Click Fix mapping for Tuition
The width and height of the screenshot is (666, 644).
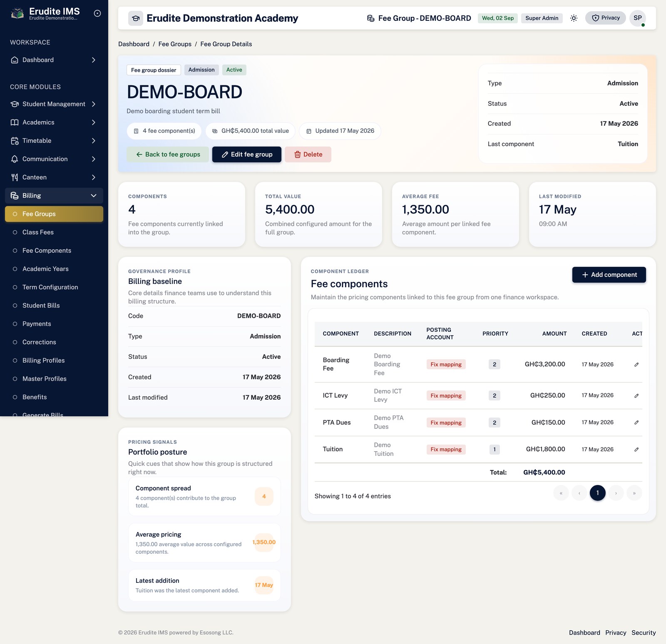[x=446, y=450]
